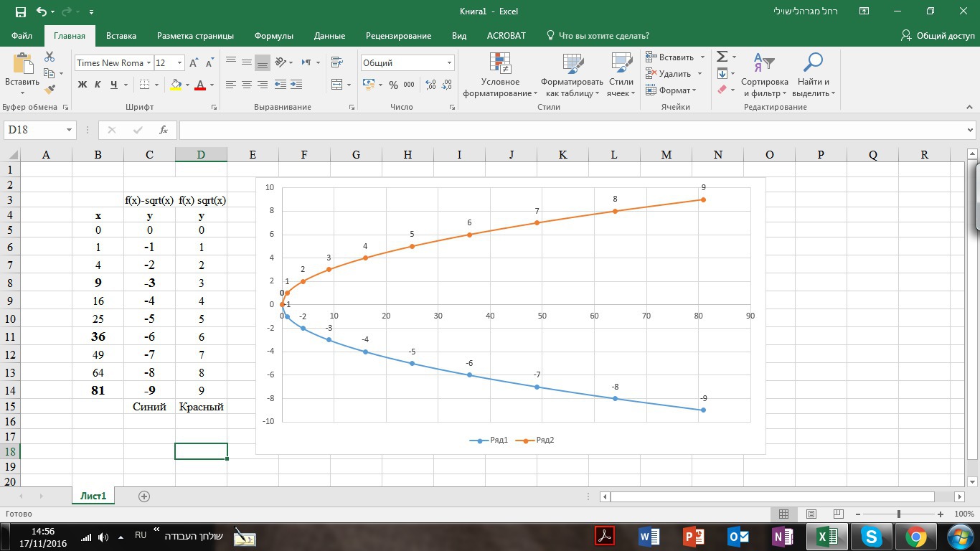Open Сортировка и фильтр tool

click(x=764, y=76)
